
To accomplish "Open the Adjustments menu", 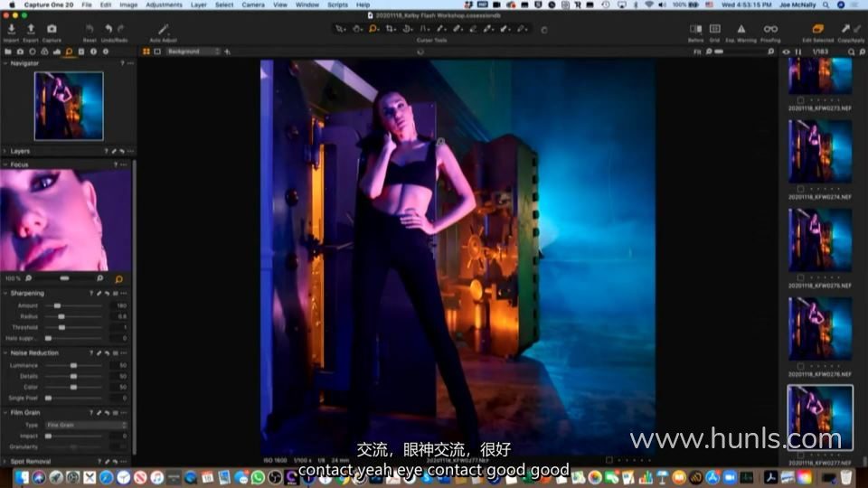I will point(164,5).
